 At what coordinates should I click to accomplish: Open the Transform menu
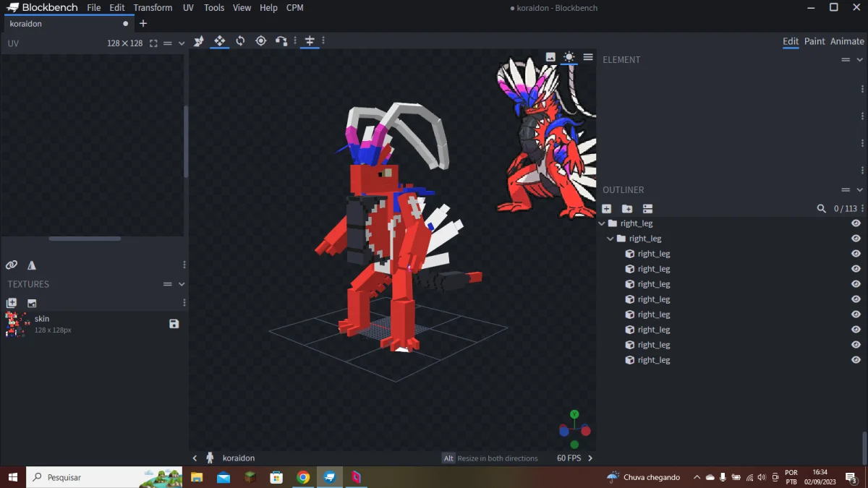tap(153, 8)
